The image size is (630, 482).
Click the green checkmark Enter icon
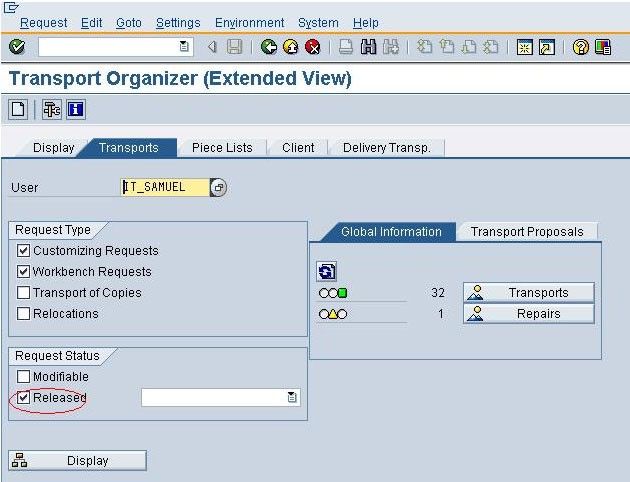[17, 47]
